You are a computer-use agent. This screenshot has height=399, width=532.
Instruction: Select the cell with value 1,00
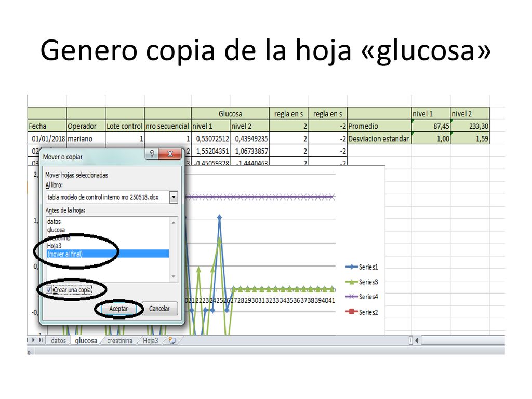pos(431,138)
